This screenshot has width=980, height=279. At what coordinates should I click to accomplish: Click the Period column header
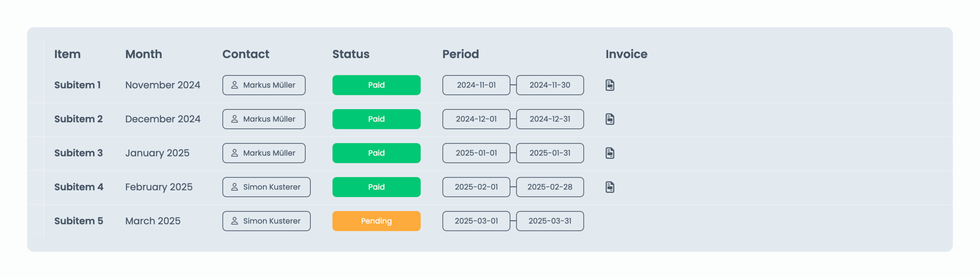[461, 54]
